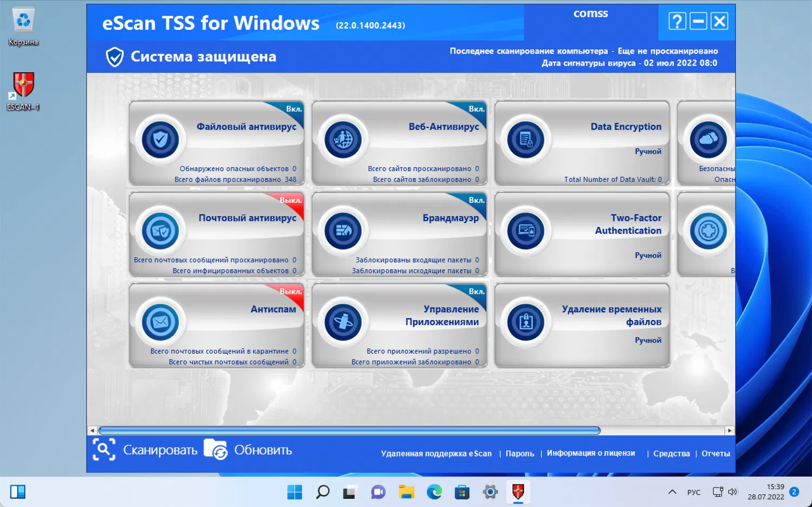Select the Mail Antivirus envelope-shield icon
Viewport: 812px width, 507px height.
160,231
